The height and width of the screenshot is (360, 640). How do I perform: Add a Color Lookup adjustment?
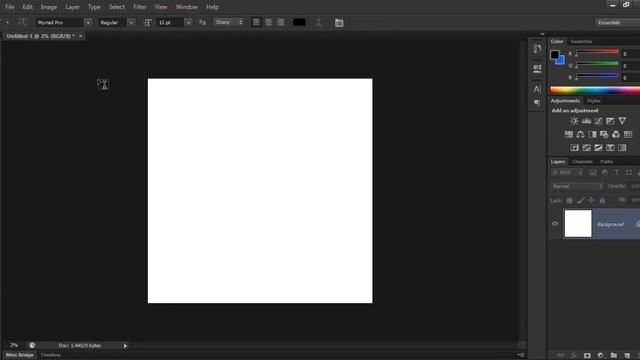[x=628, y=134]
